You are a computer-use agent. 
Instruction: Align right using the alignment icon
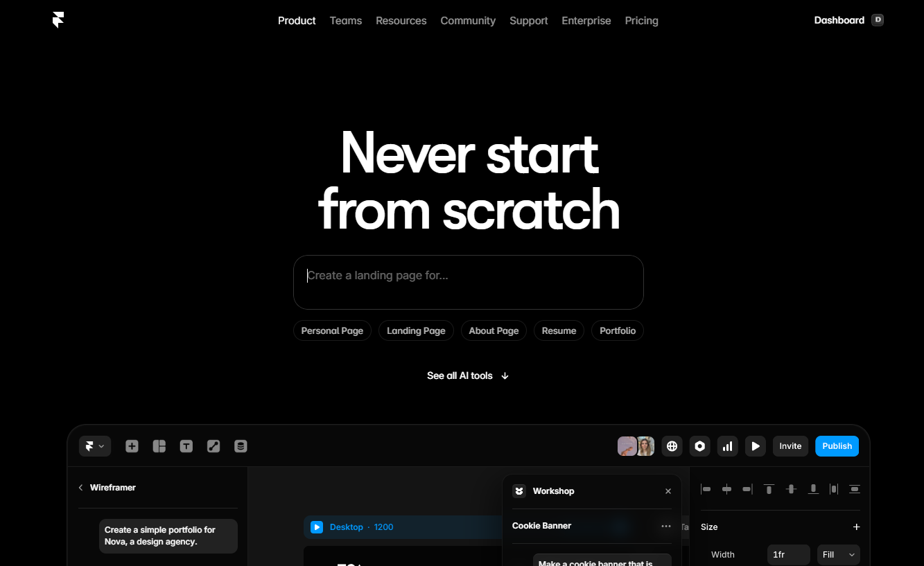[747, 489]
